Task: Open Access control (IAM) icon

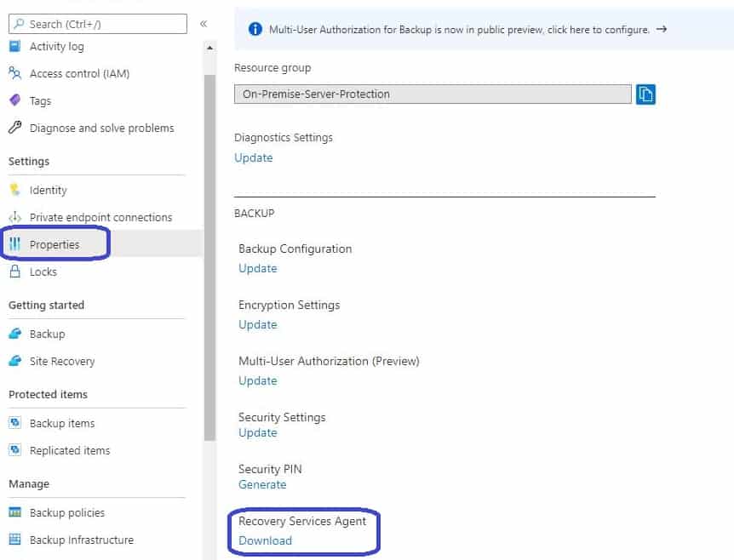Action: click(15, 73)
